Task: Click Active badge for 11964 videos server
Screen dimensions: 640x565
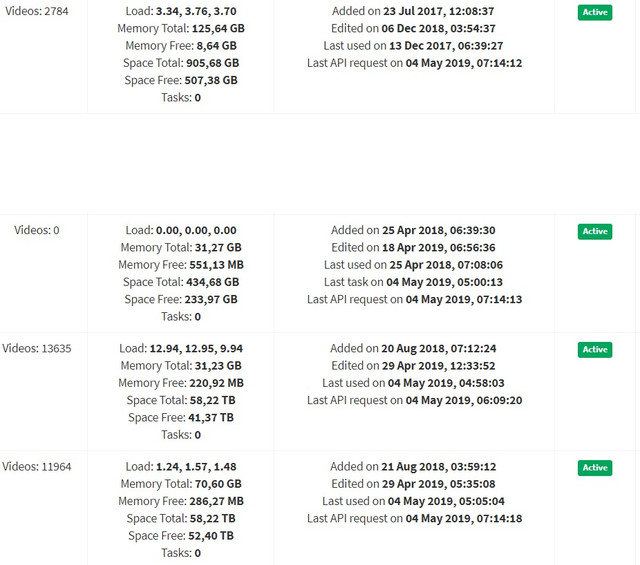Action: coord(595,468)
